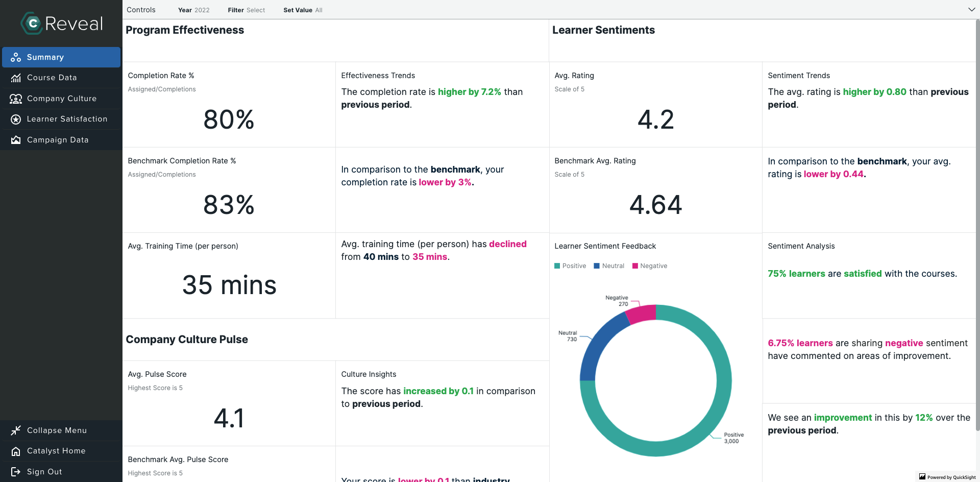Image resolution: width=980 pixels, height=482 pixels.
Task: Go to Course Data page
Action: 52,78
